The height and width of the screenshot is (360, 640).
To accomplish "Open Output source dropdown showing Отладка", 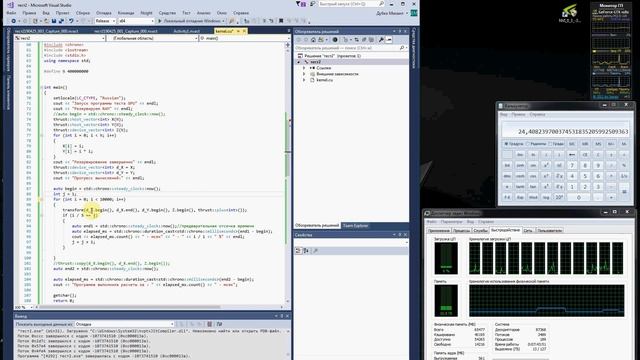I will click(124, 324).
